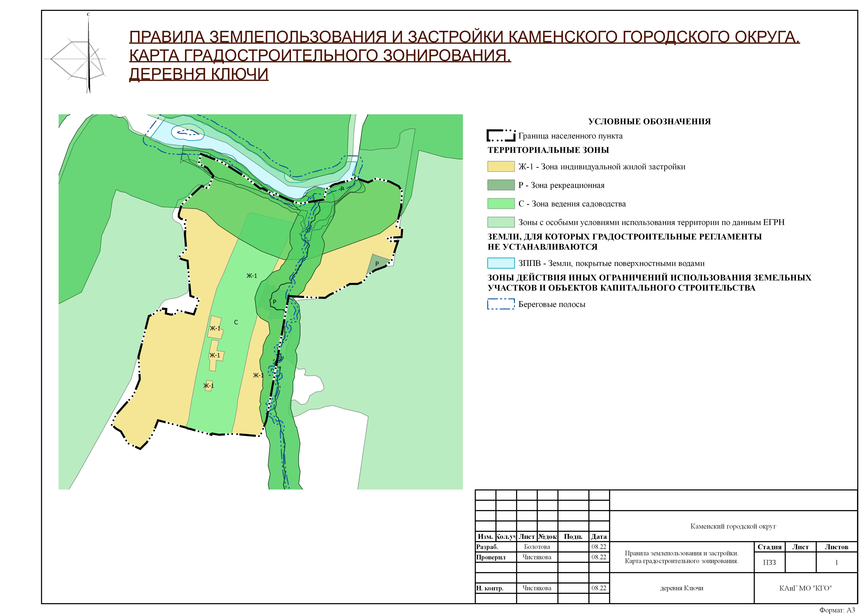Click the 'Граница населенного пункта' legend label
Screen dimensions: 868x614
(570, 136)
